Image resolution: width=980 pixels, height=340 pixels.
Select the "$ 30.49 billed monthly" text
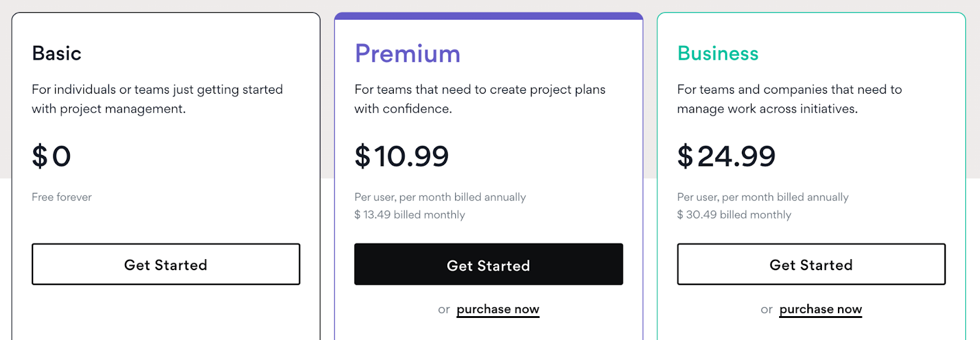(x=734, y=215)
